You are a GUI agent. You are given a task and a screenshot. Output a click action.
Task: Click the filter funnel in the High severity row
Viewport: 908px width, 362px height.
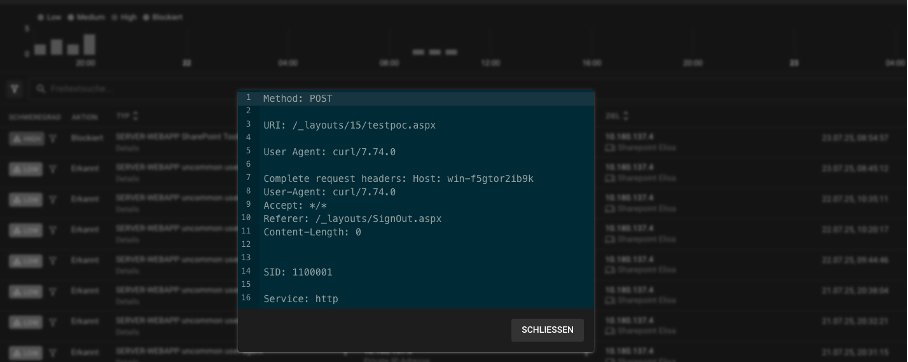tap(53, 138)
